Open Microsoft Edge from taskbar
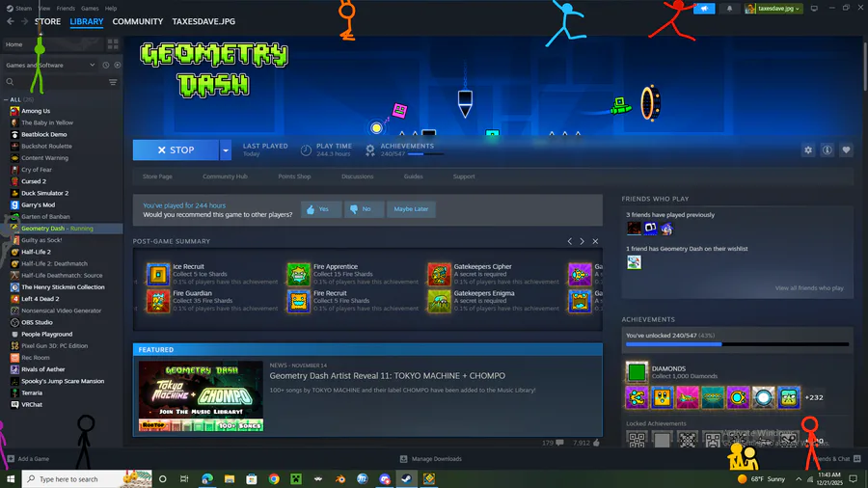This screenshot has height=488, width=868. (x=207, y=478)
